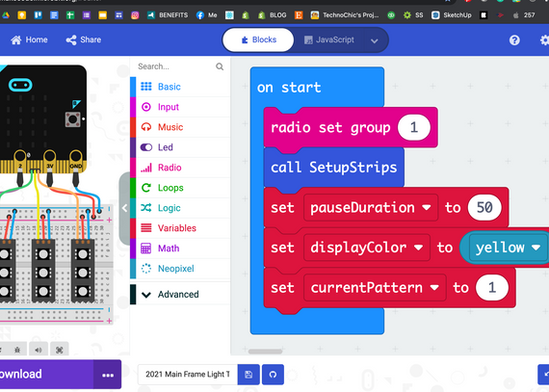Select the on start block
The height and width of the screenshot is (392, 549).
(289, 88)
